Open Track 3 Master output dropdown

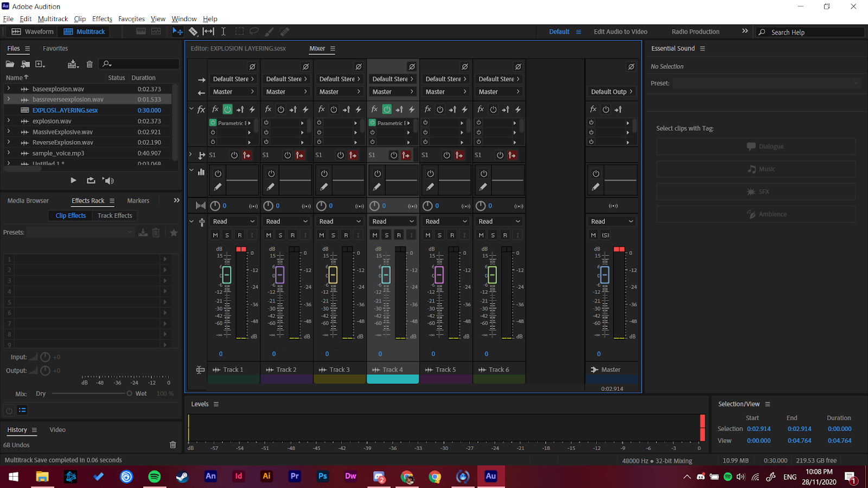click(340, 92)
